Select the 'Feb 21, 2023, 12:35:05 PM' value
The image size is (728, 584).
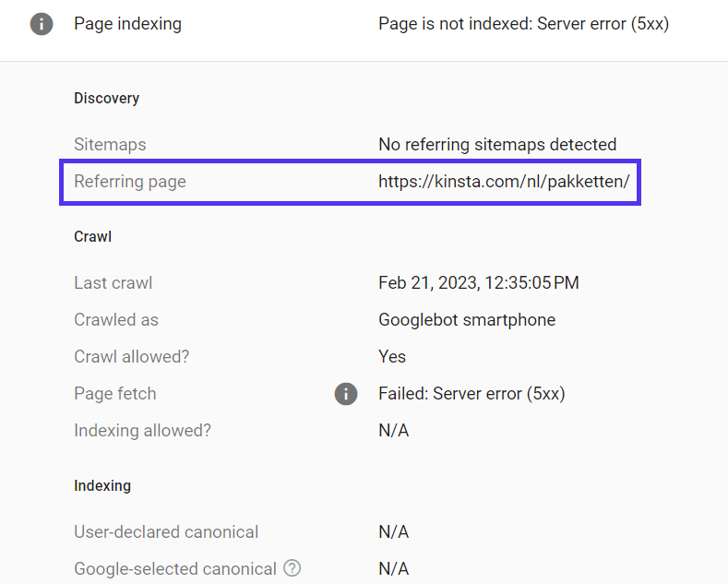[479, 282]
